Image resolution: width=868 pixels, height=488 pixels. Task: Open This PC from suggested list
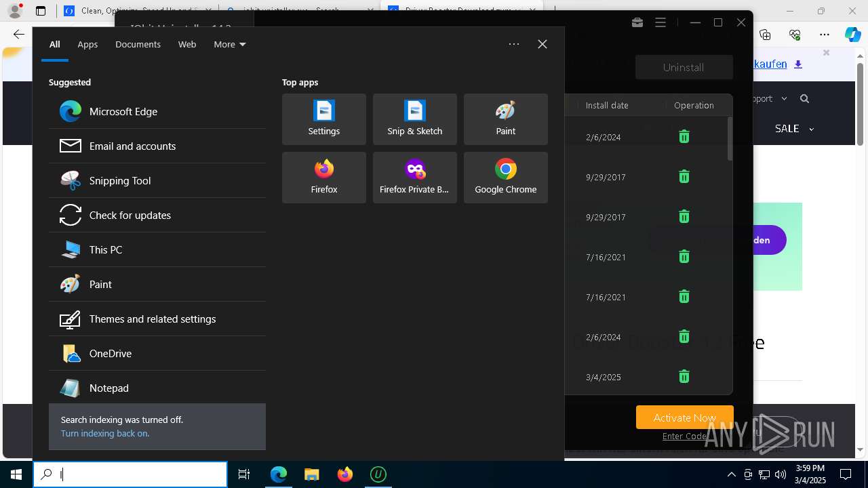point(157,249)
